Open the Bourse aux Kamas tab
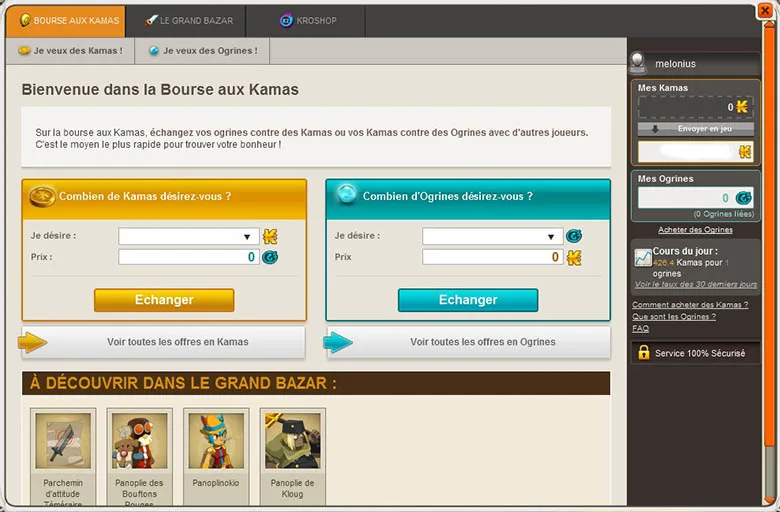 tap(66, 21)
